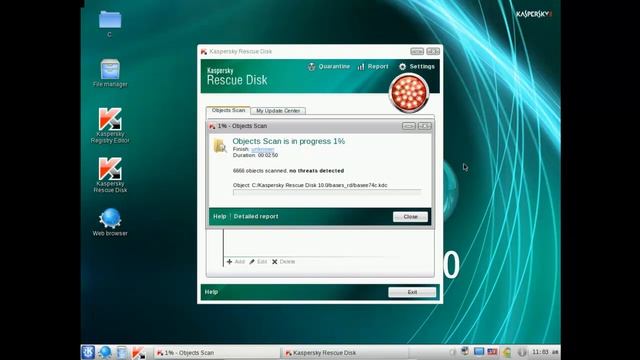Switch to My Update Center tab
The image size is (640, 360).
point(278,111)
